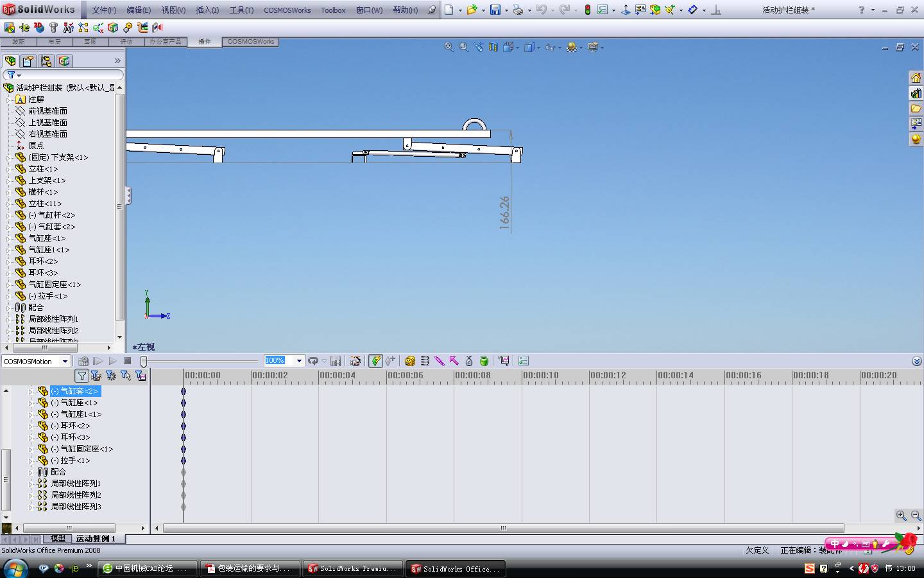Switch to the 评估 command tab
Viewport: 924px width, 578px height.
tap(126, 42)
